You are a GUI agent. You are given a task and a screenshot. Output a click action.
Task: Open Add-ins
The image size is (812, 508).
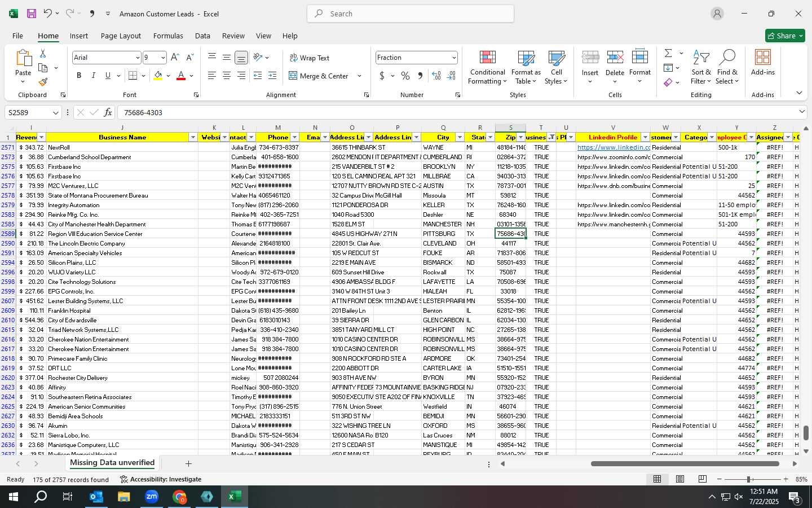point(762,63)
